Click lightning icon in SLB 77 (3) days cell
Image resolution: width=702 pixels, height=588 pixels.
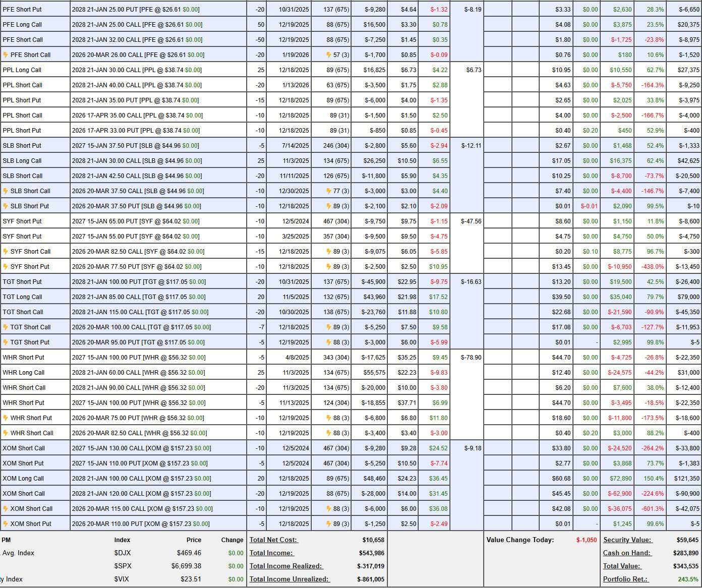[x=329, y=191]
